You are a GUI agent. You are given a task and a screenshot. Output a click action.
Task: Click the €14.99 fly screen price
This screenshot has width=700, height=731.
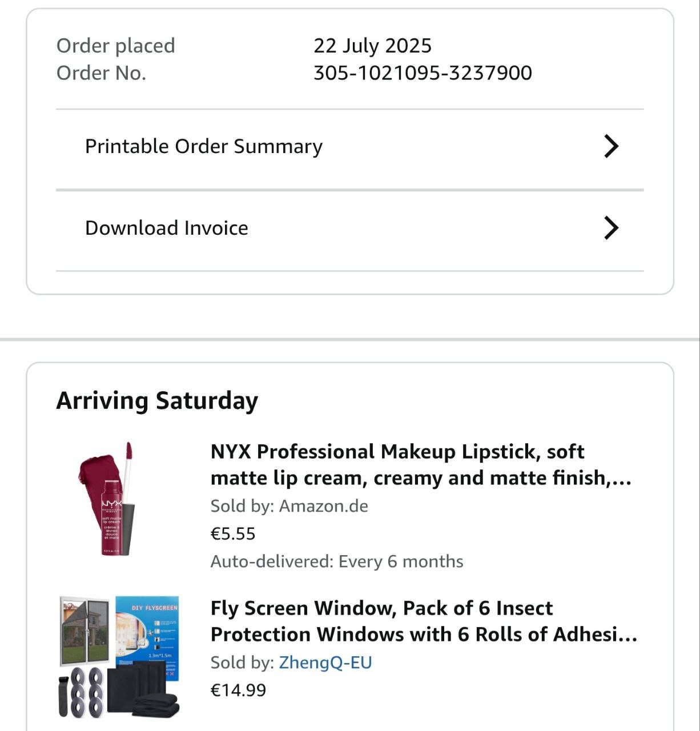pyautogui.click(x=238, y=690)
